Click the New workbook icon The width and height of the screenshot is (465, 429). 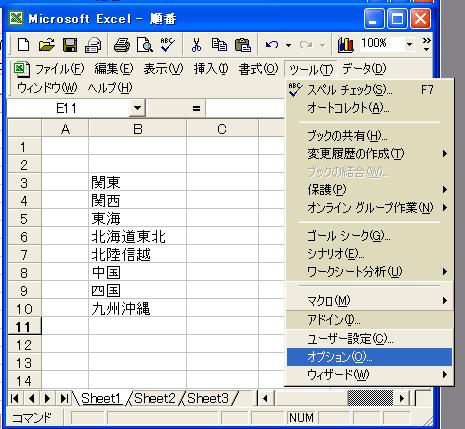(23, 45)
